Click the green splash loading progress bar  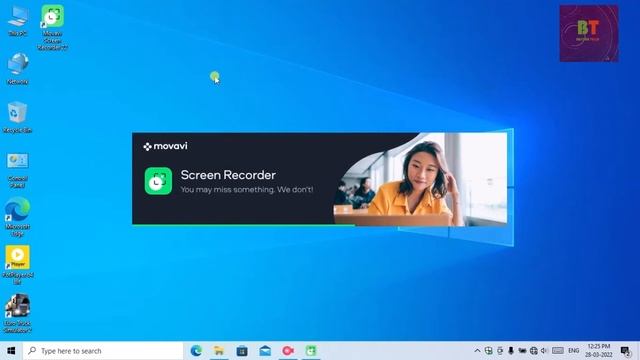pos(243,224)
